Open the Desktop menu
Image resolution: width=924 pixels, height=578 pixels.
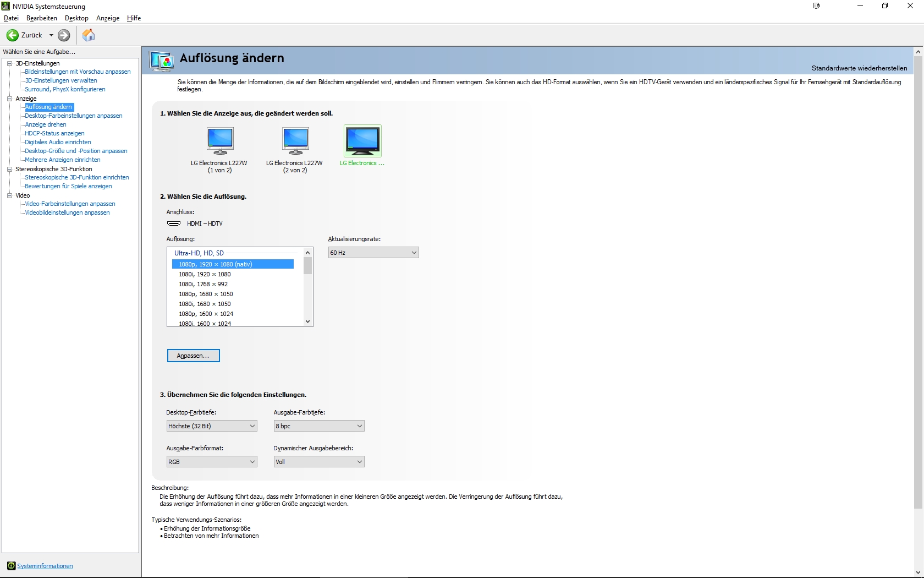76,18
